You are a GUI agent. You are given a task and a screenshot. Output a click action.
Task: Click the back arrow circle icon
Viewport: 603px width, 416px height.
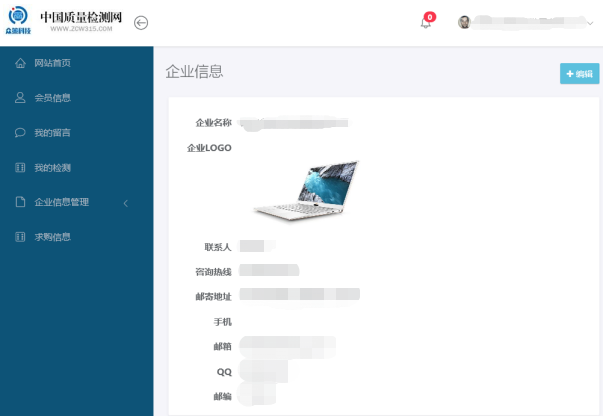tap(141, 23)
